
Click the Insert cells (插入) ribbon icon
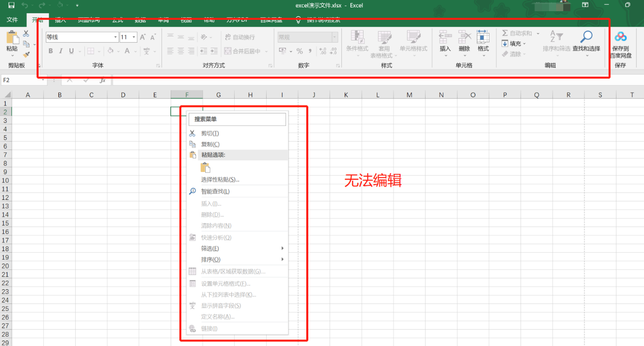coord(445,37)
